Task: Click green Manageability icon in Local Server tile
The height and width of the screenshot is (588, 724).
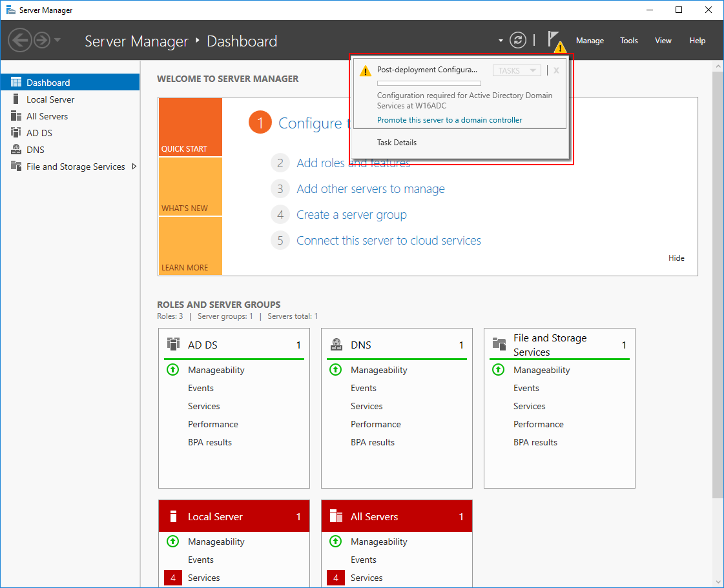Action: [x=172, y=542]
